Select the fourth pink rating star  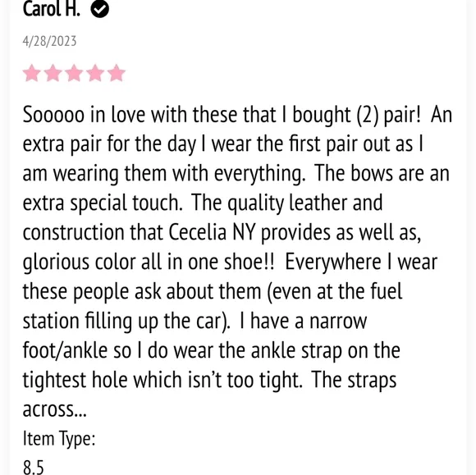coord(95,73)
